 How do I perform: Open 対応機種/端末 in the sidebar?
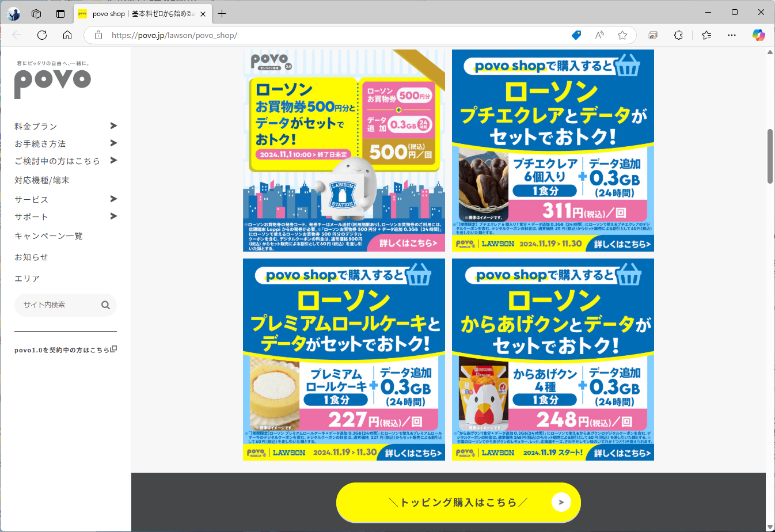41,180
